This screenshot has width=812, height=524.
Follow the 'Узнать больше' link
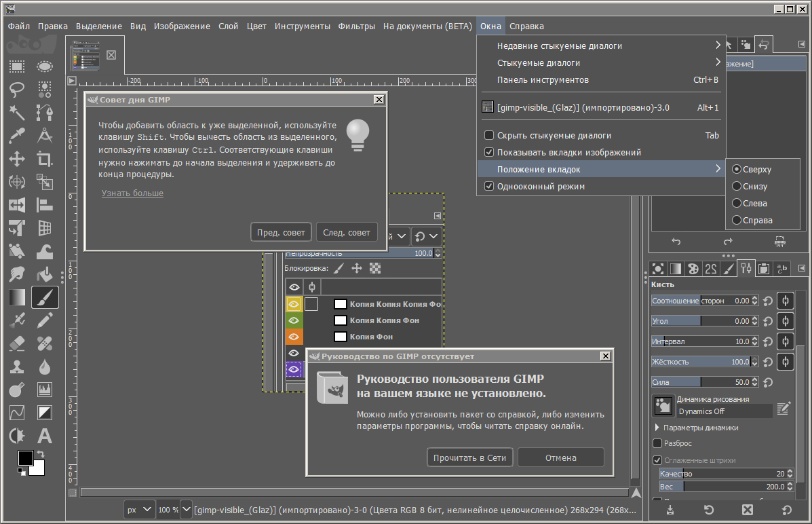pyautogui.click(x=132, y=193)
